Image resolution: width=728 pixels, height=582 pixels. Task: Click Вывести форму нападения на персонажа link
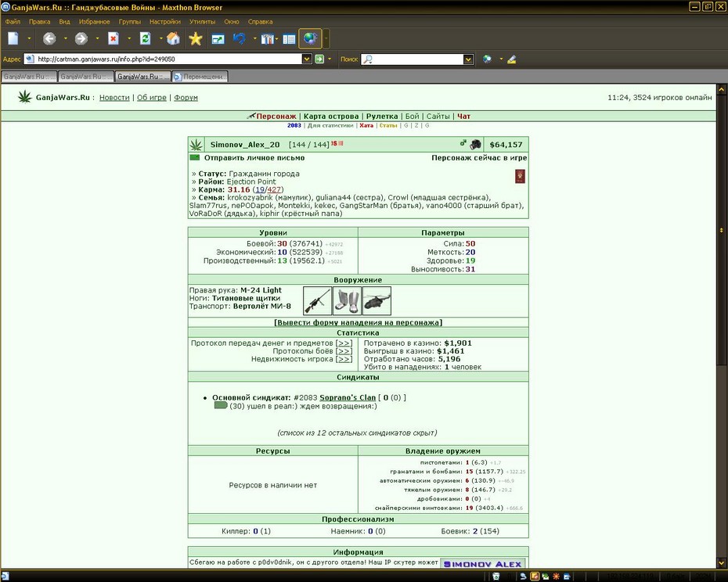pyautogui.click(x=358, y=322)
